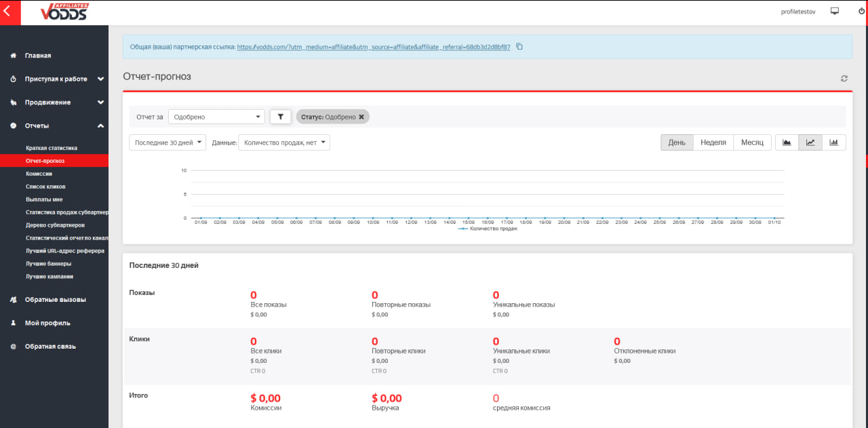Open the Одобрено report status dropdown

tap(216, 116)
